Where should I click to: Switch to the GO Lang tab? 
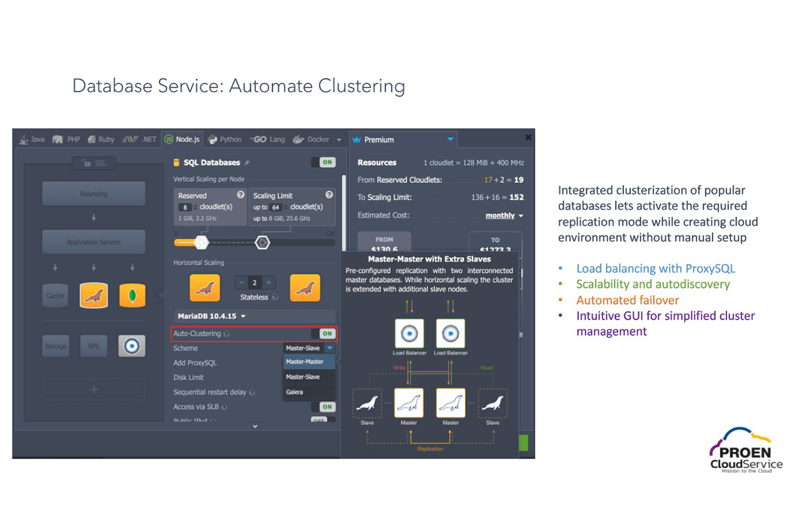[x=267, y=139]
